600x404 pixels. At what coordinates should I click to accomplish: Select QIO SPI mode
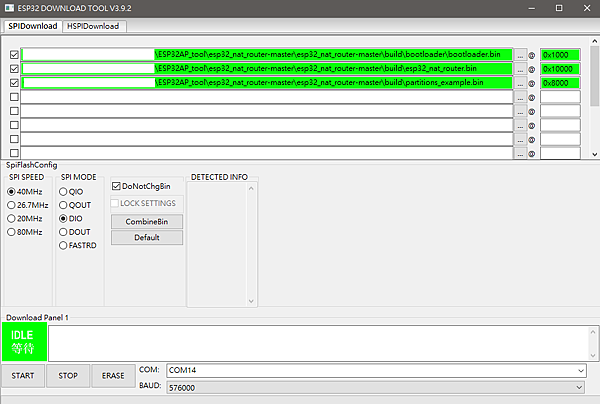click(71, 192)
